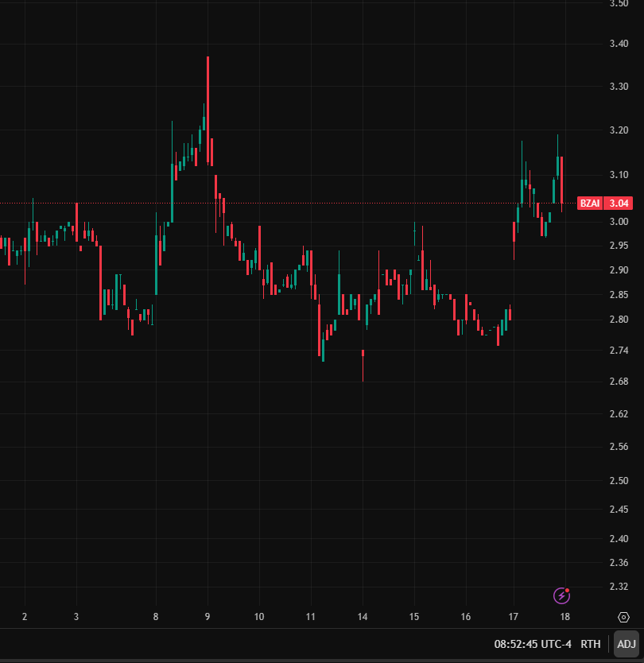Click the 3.10 price axis label
Screen dimensions: 644x663
tap(619, 175)
